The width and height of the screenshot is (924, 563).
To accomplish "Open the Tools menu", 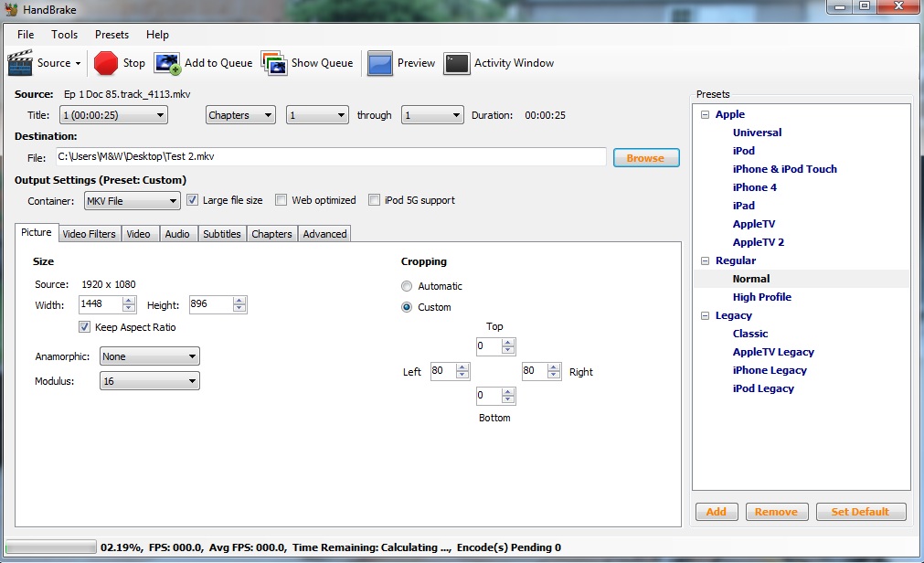I will click(x=64, y=35).
